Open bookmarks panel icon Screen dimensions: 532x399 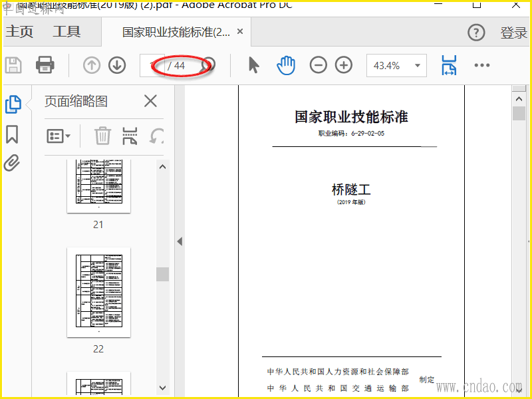[x=12, y=134]
